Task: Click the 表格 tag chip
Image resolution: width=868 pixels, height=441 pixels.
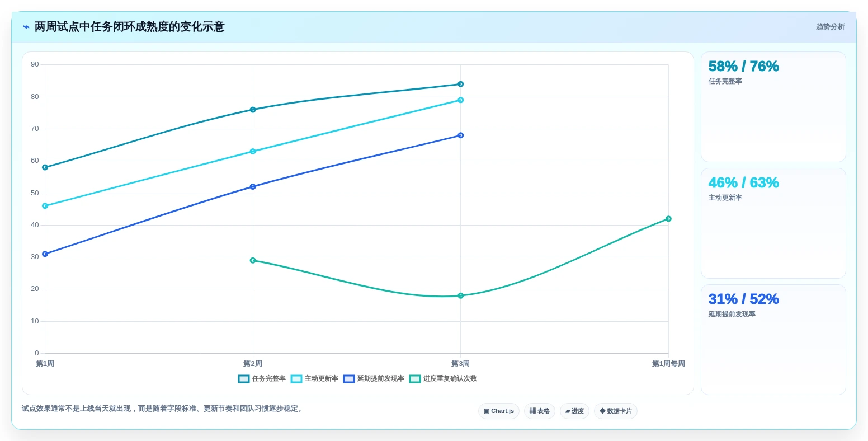Action: pos(540,411)
